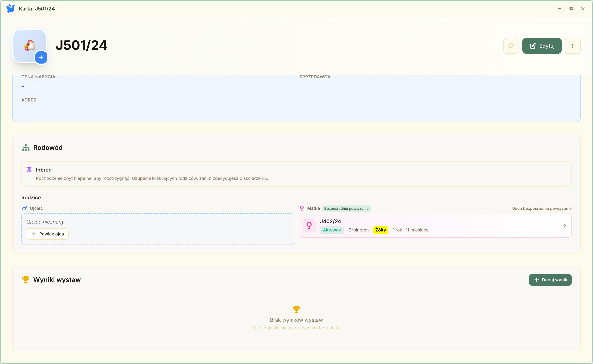Viewport: 593px width, 364px height.
Task: Click the Bezpośrednie powiązanie badge
Action: (346, 209)
